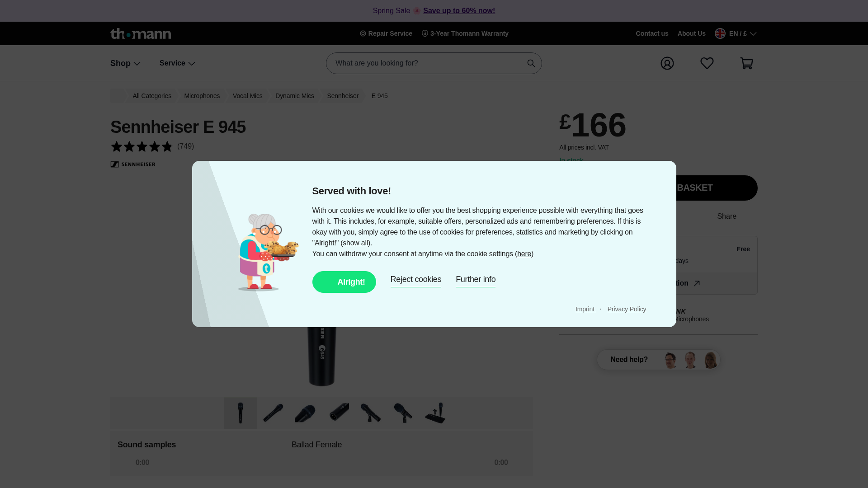Click the Alright! cookie consent button

pos(344,282)
